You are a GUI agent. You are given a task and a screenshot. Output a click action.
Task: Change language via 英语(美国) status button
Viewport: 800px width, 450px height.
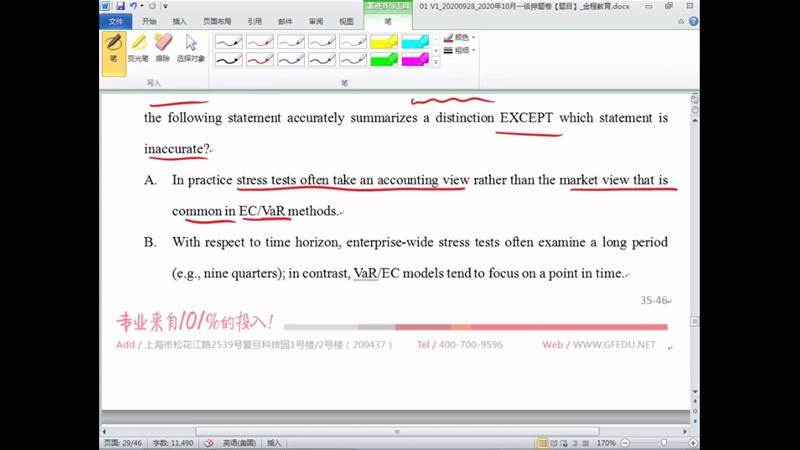point(239,443)
